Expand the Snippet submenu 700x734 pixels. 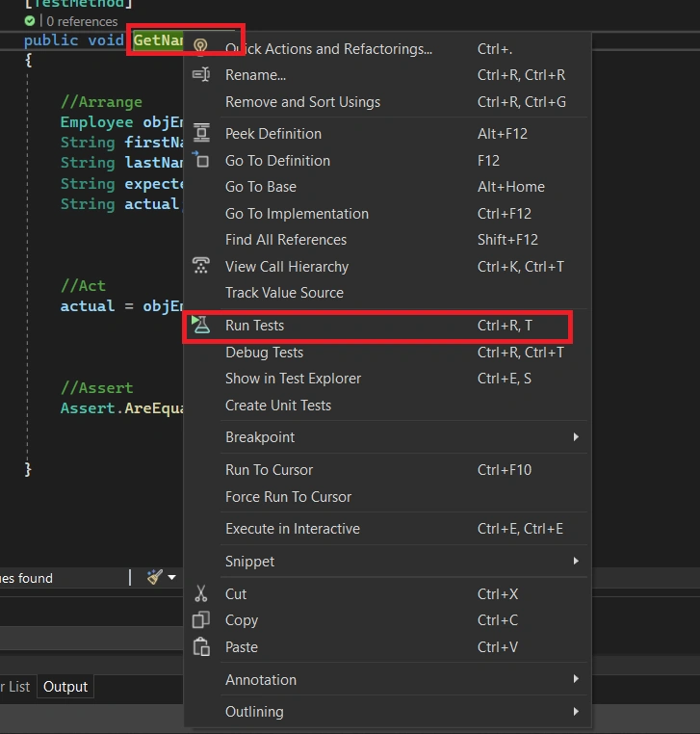coord(576,561)
